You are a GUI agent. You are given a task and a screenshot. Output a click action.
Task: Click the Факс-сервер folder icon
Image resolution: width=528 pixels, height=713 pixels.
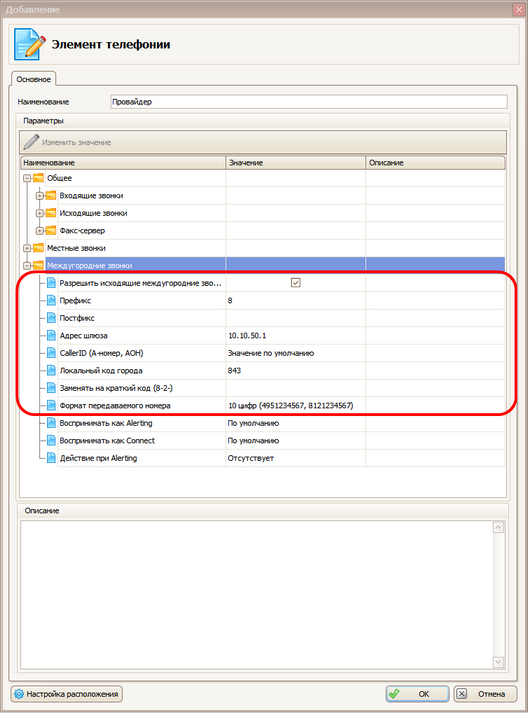tap(50, 231)
